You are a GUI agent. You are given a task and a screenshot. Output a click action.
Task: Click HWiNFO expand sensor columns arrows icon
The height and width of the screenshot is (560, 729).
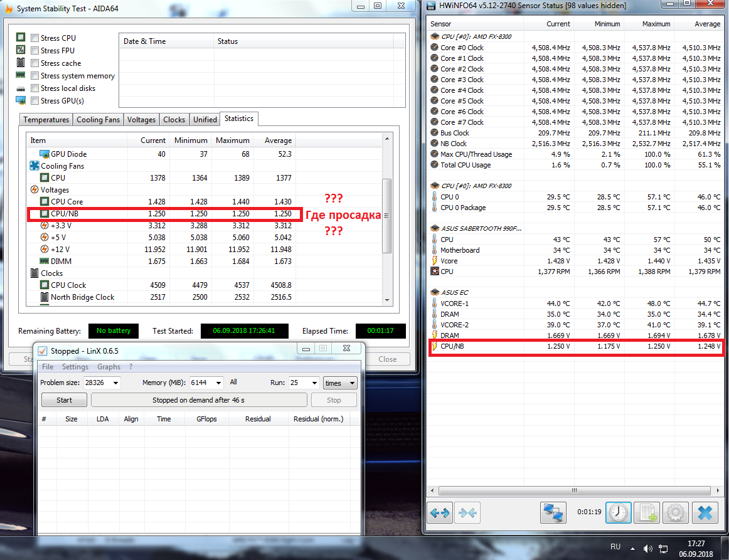[440, 512]
